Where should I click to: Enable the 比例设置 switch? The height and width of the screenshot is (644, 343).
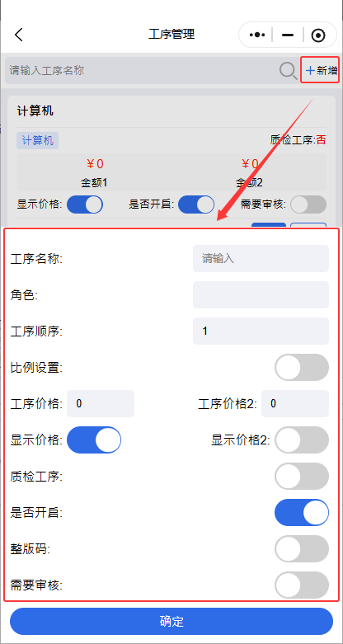[302, 367]
